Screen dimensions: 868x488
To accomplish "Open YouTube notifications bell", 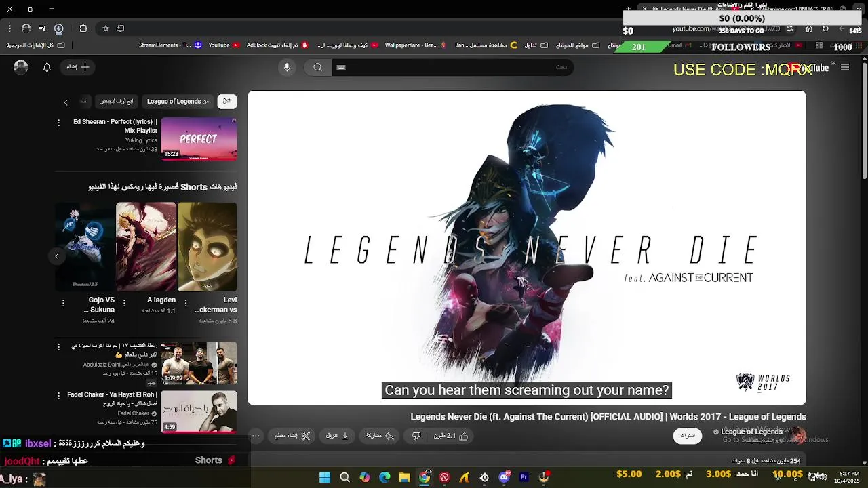I will tap(47, 67).
